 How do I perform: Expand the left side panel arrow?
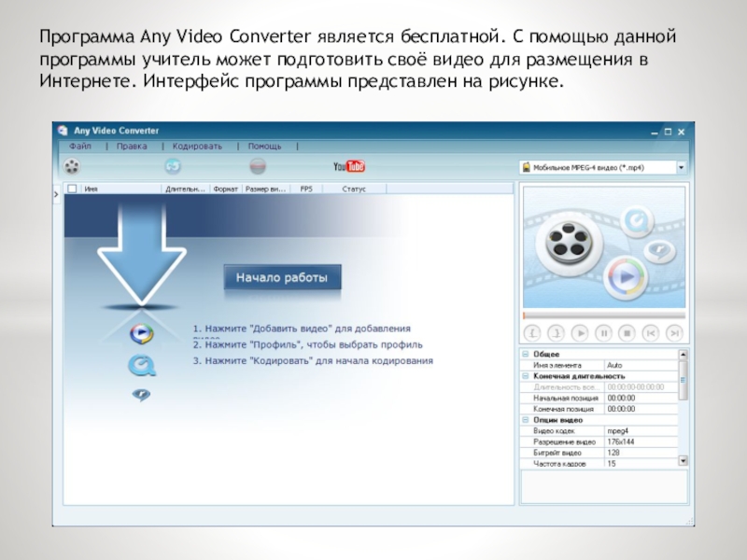click(x=56, y=194)
